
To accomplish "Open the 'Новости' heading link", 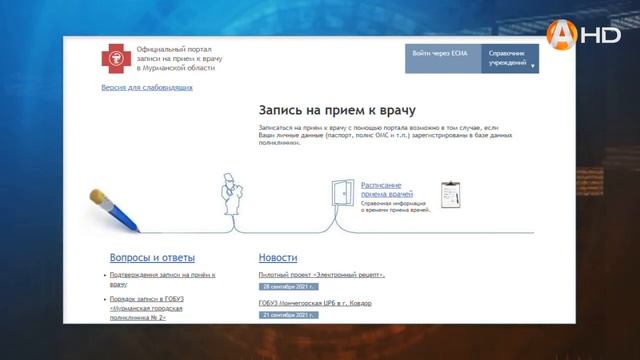I will click(278, 258).
